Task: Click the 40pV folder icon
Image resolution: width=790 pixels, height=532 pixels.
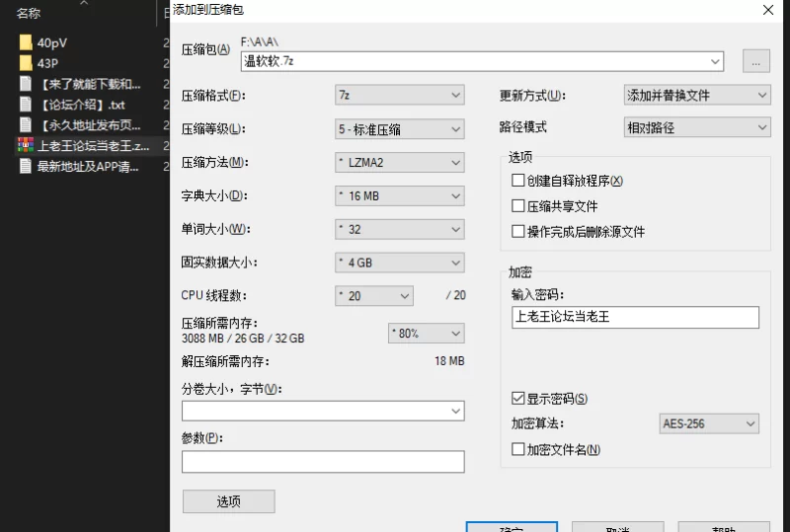Action: [26, 42]
